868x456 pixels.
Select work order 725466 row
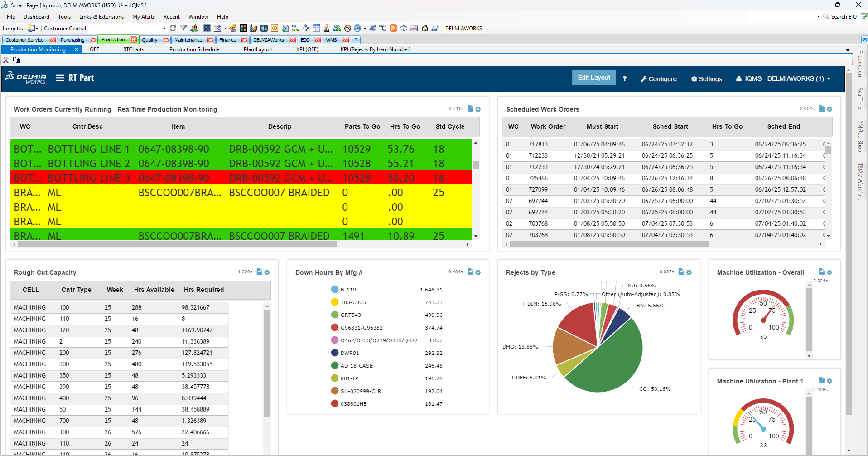[x=664, y=178]
